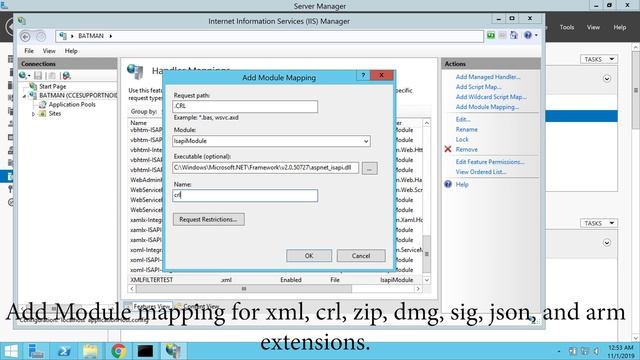
Task: Click the Request path input field
Action: click(245, 106)
